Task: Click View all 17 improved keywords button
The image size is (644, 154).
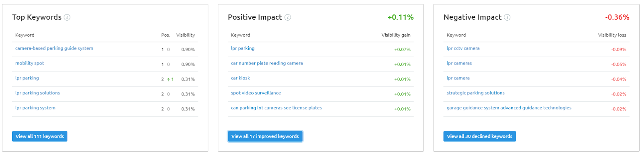Action: tap(265, 136)
